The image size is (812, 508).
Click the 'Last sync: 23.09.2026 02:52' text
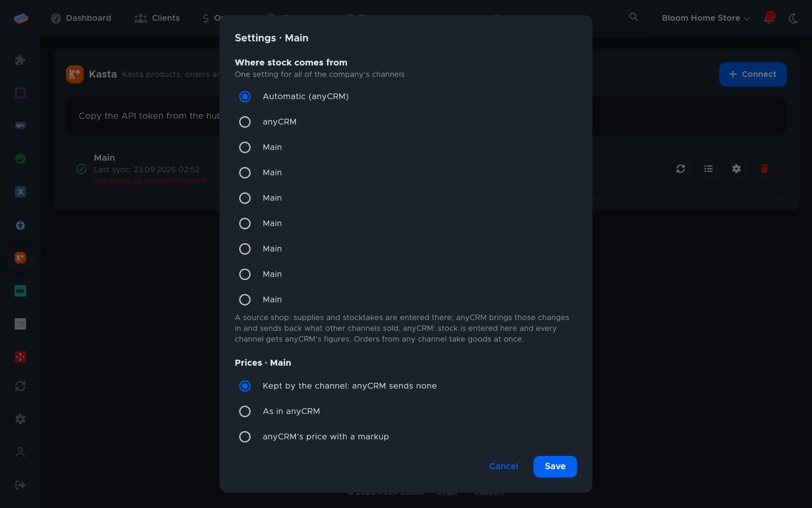click(147, 170)
